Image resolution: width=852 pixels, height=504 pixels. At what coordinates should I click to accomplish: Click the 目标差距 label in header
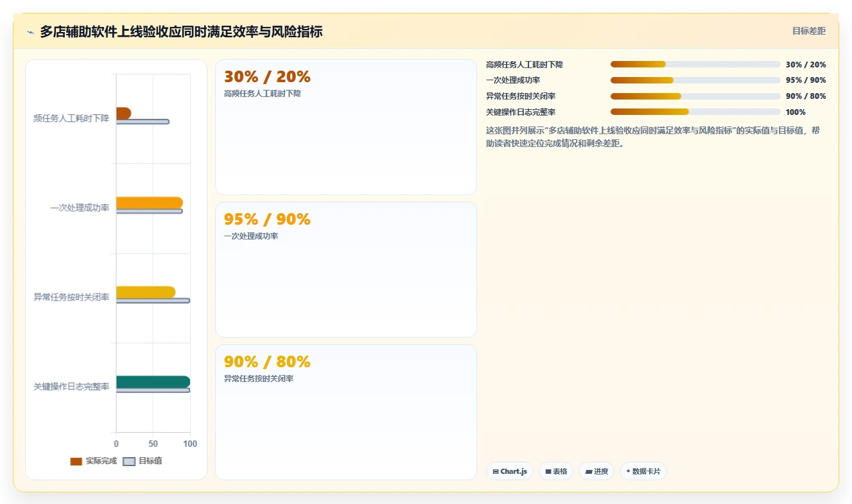point(809,31)
